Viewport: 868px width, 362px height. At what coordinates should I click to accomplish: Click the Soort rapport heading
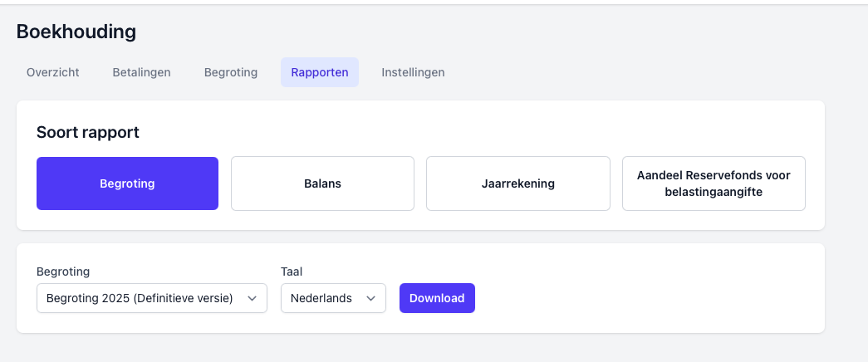[x=88, y=132]
